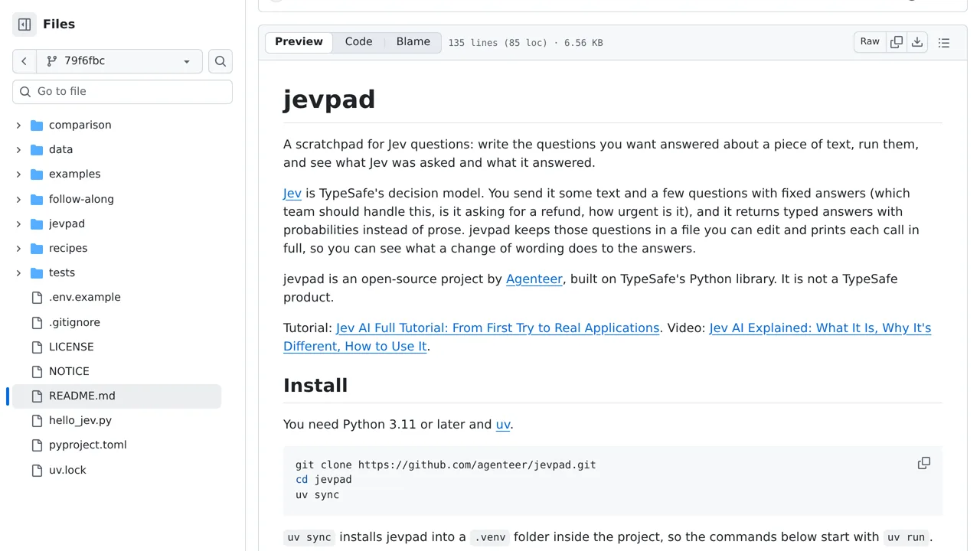Viewport: 980px width, 551px height.
Task: Focus the Go to file search field
Action: point(122,92)
